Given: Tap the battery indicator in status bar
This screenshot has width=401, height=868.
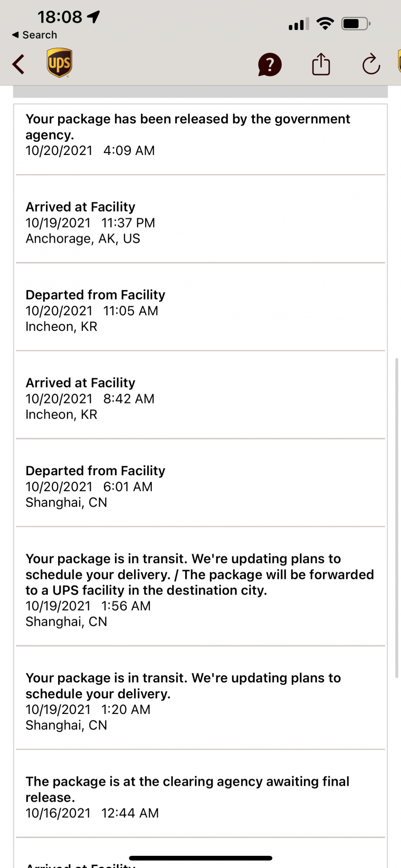Looking at the screenshot, I should [355, 23].
